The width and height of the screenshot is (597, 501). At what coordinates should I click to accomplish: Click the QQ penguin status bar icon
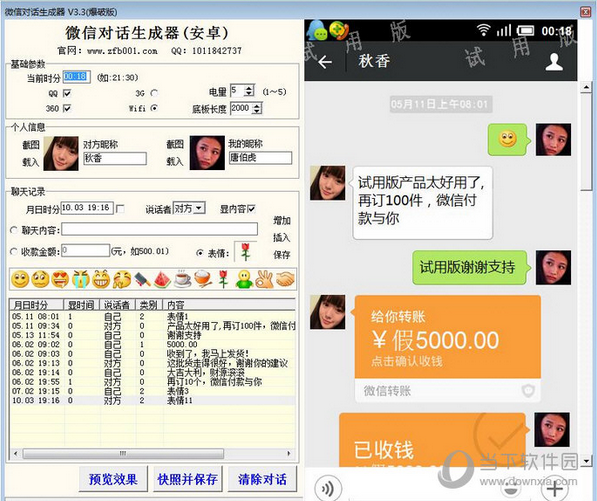[317, 30]
